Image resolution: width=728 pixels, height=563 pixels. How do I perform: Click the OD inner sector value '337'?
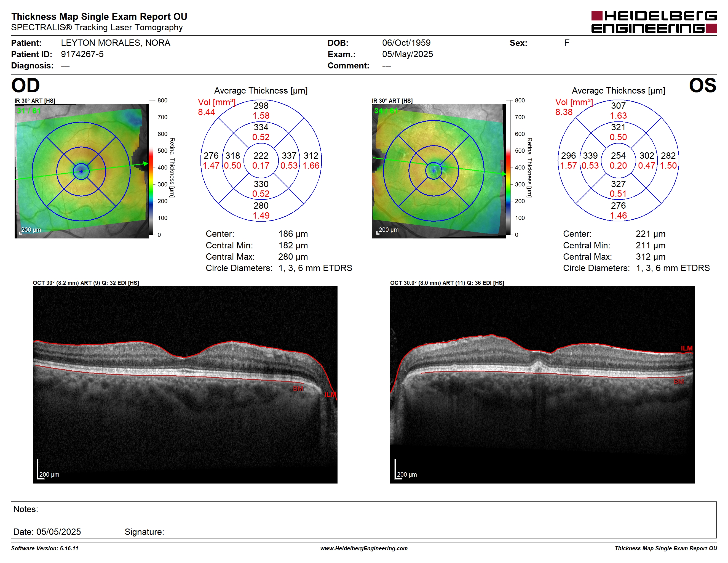289,155
